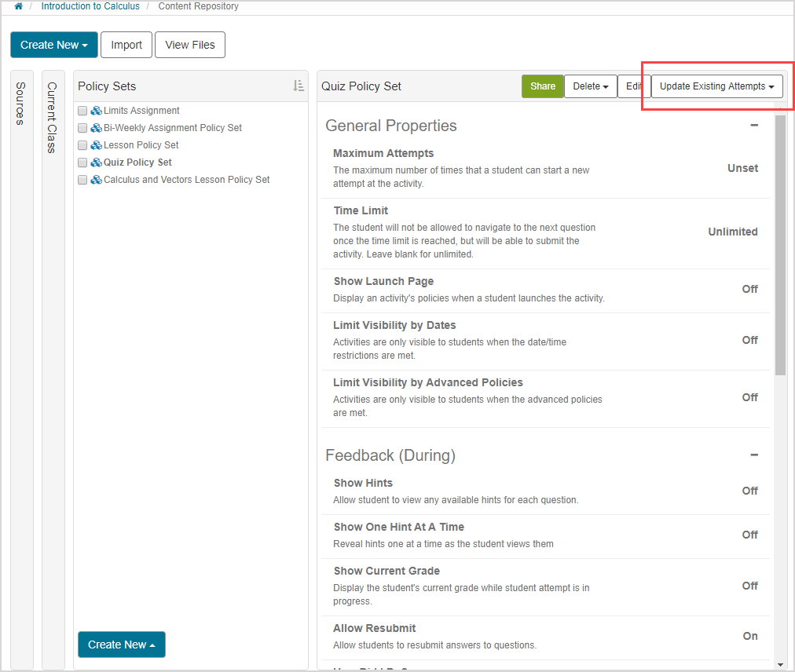Click the icon beside Limits Assignment
The width and height of the screenshot is (795, 672).
pyautogui.click(x=96, y=111)
